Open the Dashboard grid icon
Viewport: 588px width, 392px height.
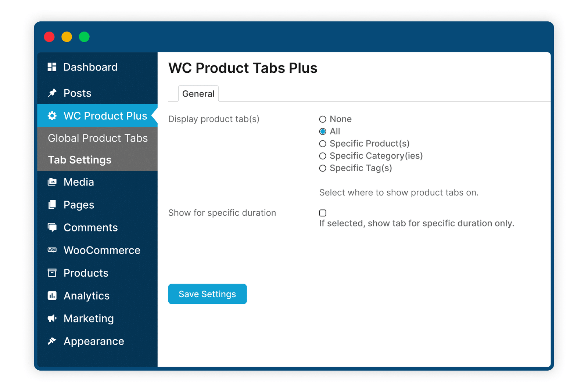tap(52, 67)
